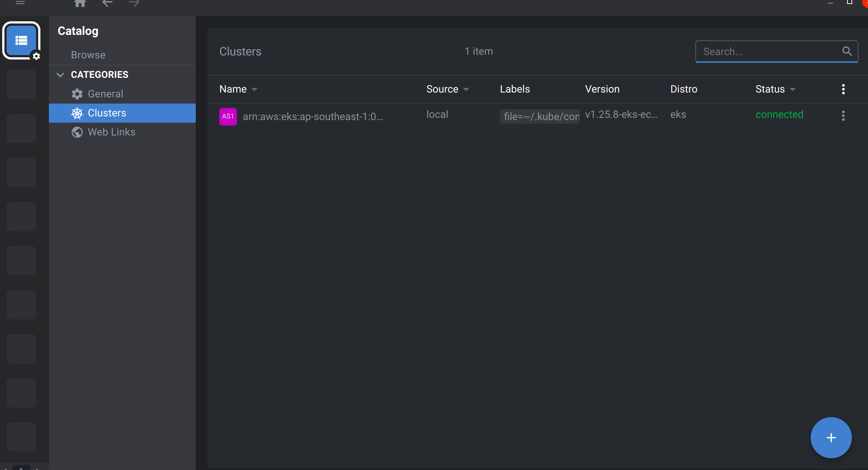
Task: Go forward with the right arrow
Action: click(x=134, y=3)
